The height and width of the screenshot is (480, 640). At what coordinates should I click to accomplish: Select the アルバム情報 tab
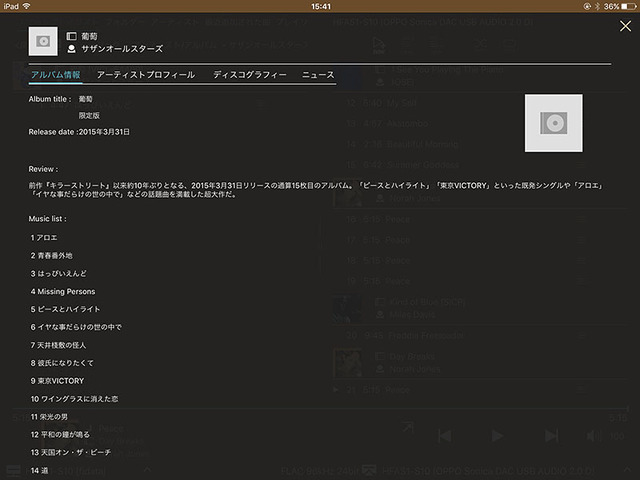pyautogui.click(x=56, y=75)
